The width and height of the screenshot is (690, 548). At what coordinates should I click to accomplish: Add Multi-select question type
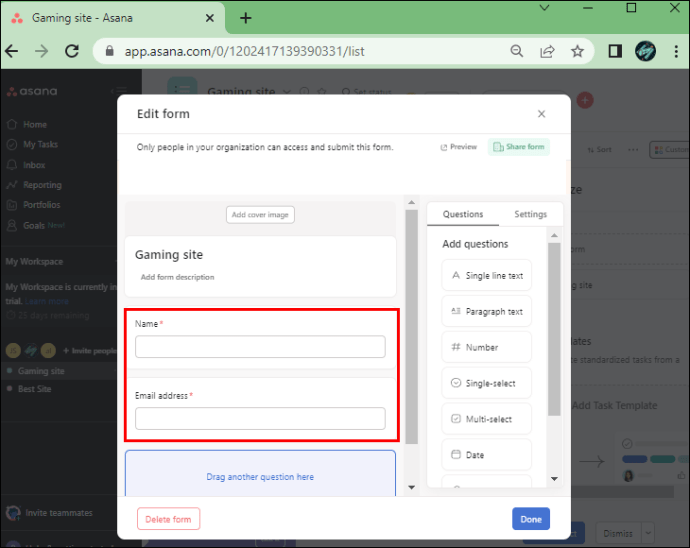[x=487, y=419]
